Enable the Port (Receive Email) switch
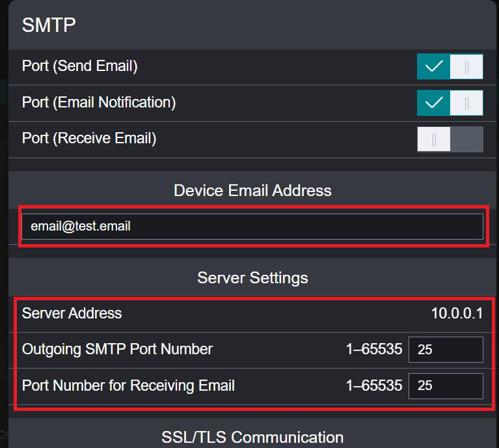 pos(450,139)
